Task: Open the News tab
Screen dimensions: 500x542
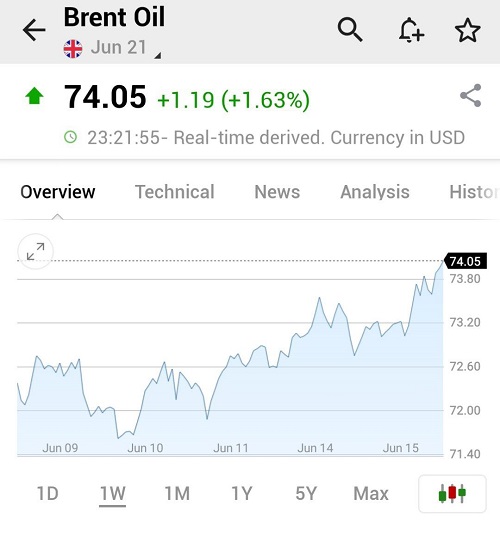Action: click(277, 192)
